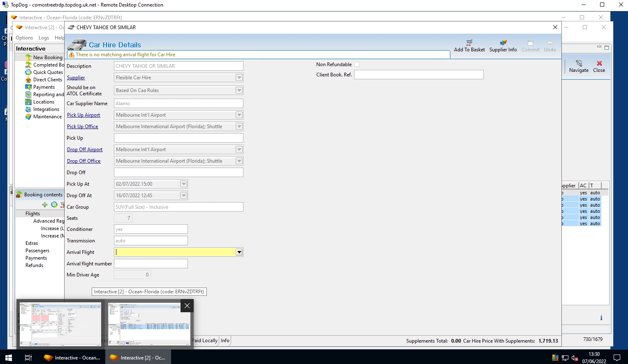The height and width of the screenshot is (364, 628).
Task: Open the Options menu
Action: pyautogui.click(x=24, y=38)
